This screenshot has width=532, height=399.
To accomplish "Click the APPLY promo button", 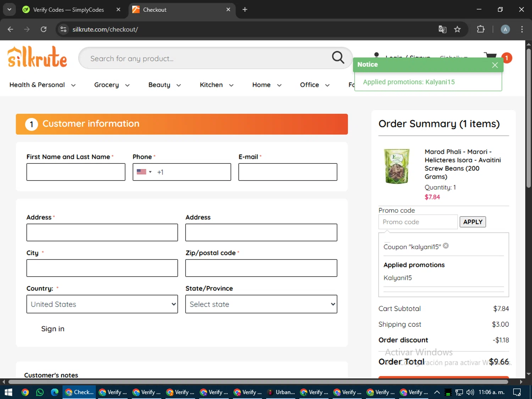I will point(472,222).
